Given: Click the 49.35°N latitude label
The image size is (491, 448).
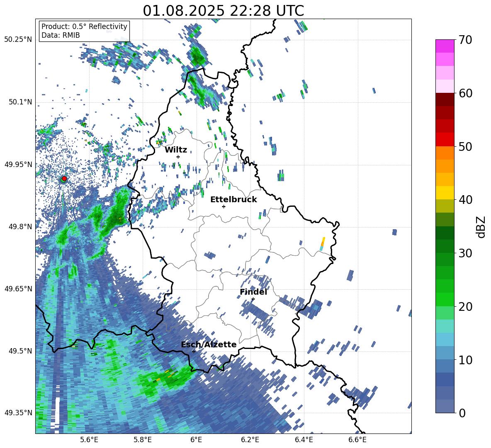Looking at the screenshot, I should pyautogui.click(x=18, y=413).
